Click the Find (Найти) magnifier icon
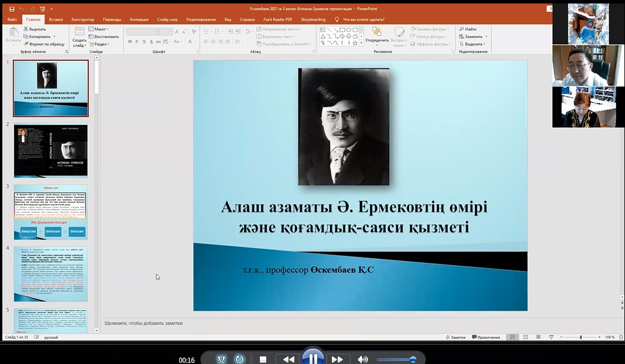625x364 pixels. click(x=461, y=29)
